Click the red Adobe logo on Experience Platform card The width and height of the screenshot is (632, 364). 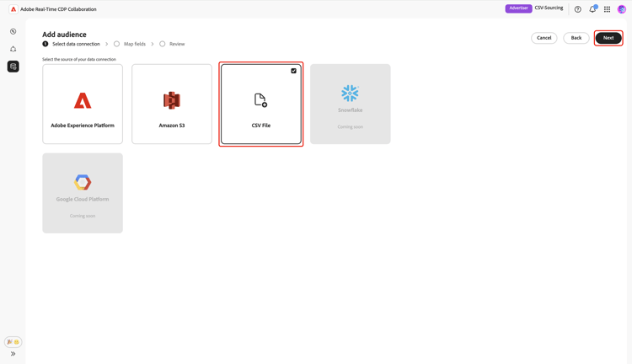pos(83,100)
